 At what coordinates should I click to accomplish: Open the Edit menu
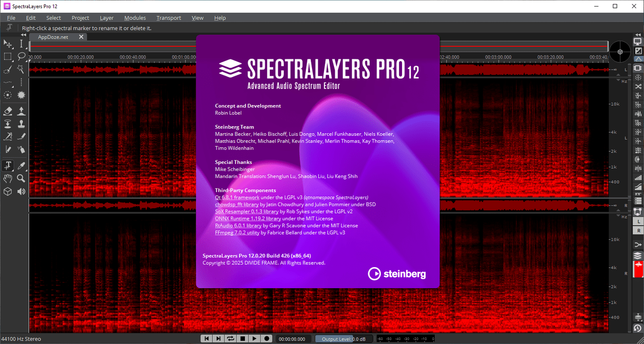click(31, 18)
